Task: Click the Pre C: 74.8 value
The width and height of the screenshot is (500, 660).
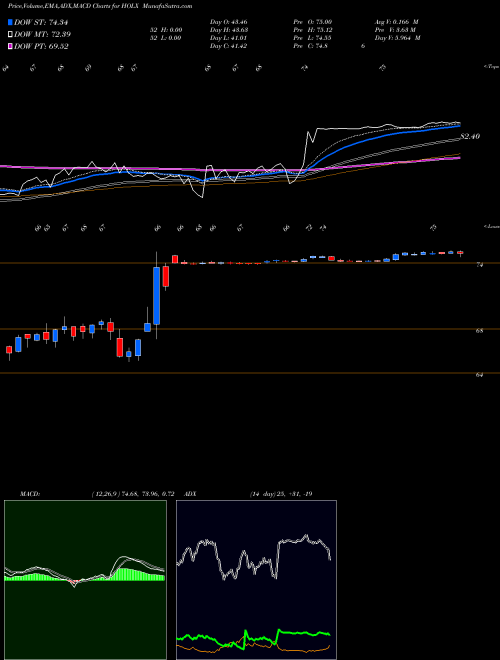Action: [311, 46]
